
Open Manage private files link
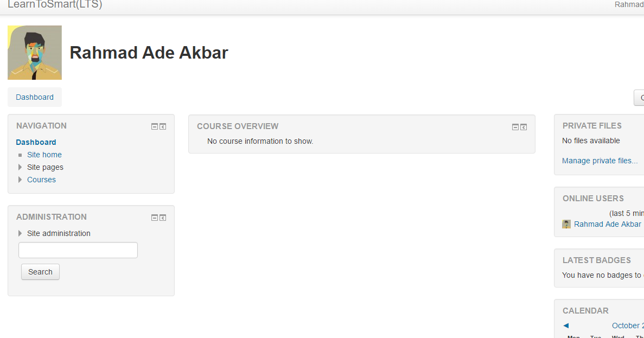pos(600,161)
